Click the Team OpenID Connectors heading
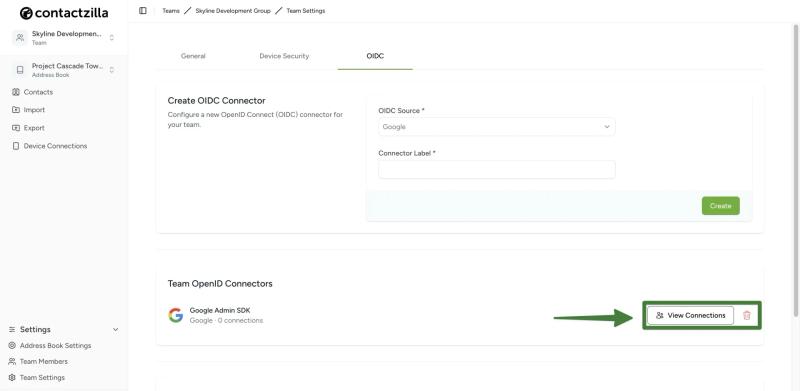Viewport: 800px width, 391px height. (220, 284)
